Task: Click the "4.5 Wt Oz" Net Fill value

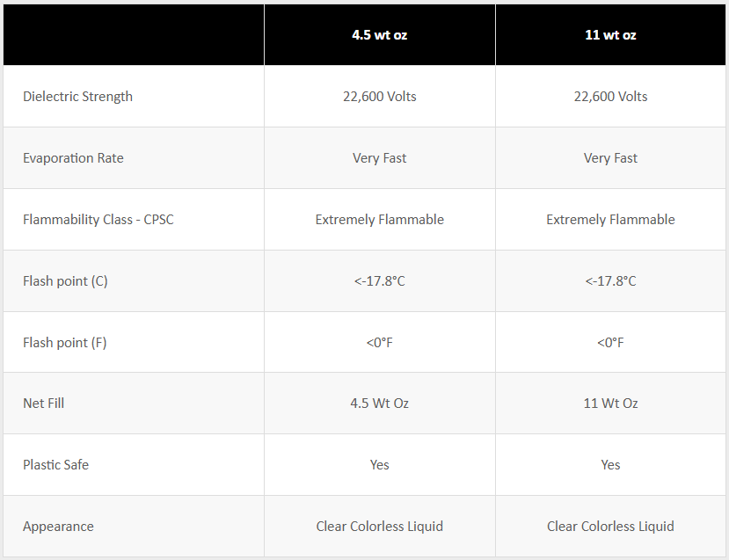Action: point(379,404)
